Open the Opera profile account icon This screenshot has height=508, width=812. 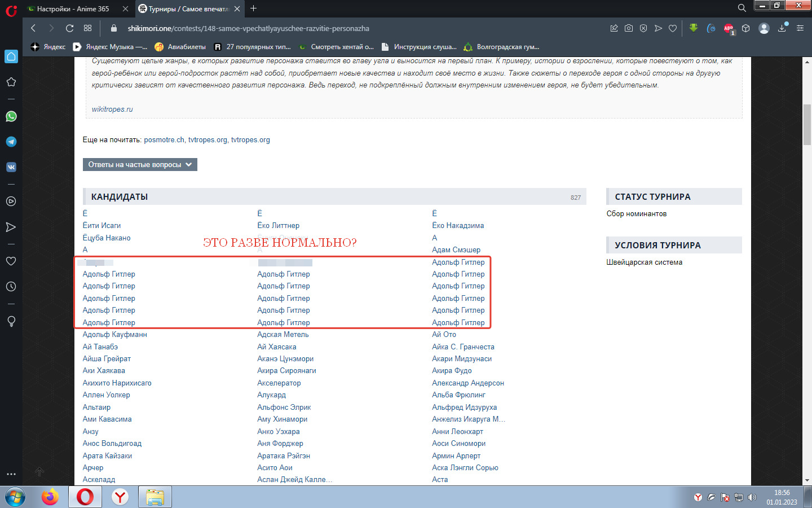point(764,28)
